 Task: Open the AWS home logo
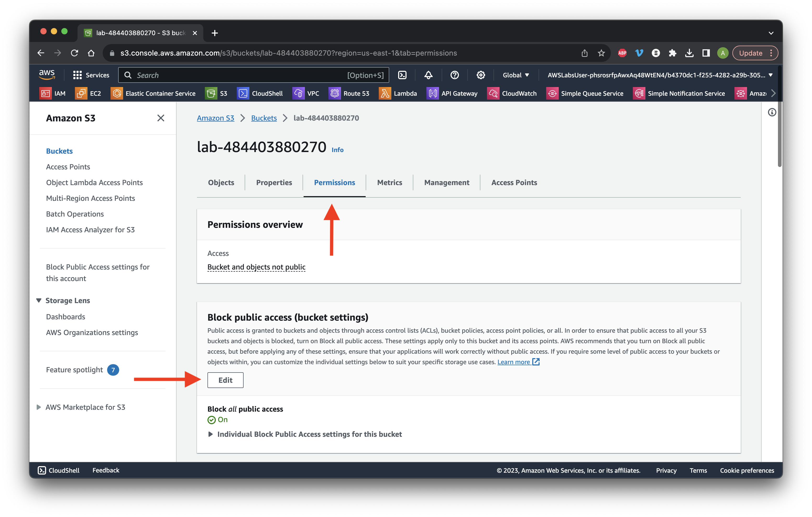tap(47, 74)
